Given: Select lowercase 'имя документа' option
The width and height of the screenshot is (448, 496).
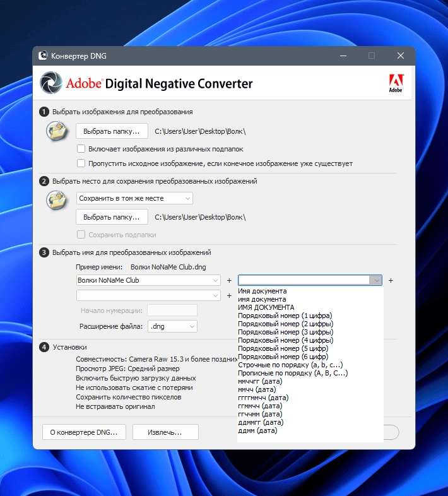Looking at the screenshot, I should click(x=262, y=299).
